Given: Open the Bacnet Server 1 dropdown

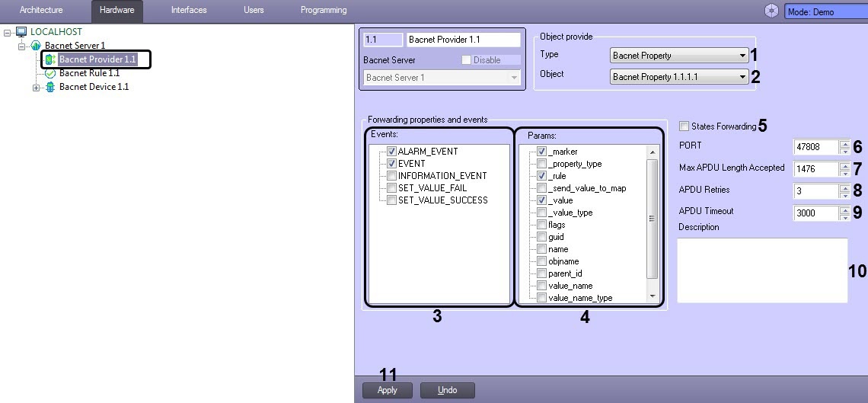Looking at the screenshot, I should tap(442, 78).
